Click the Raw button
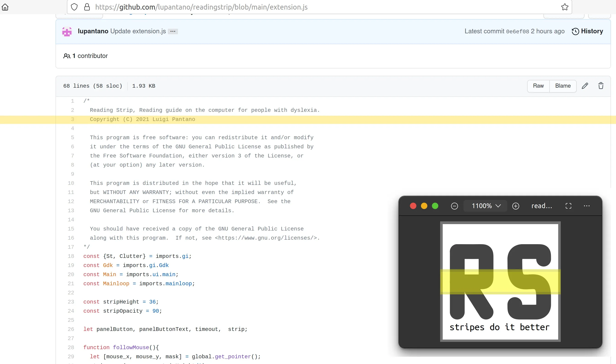This screenshot has width=616, height=364. pyautogui.click(x=538, y=86)
